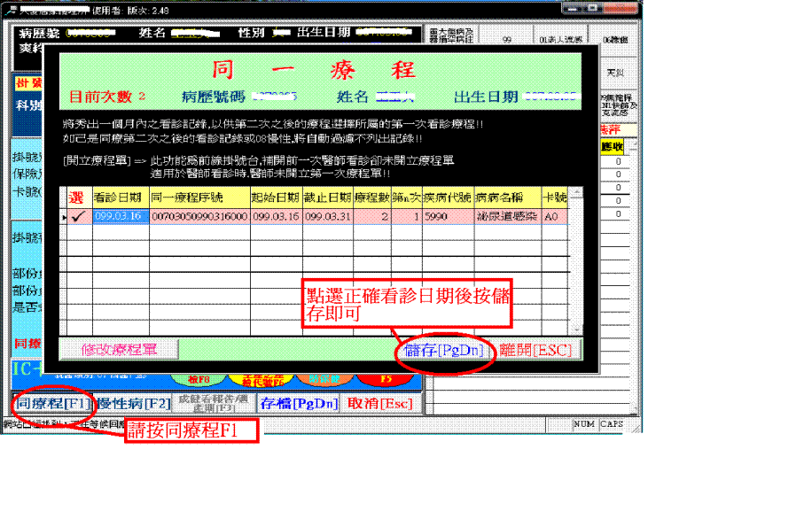Click the scroll-down arrow of the records grid
Viewport: 812px width, 527px height.
tap(576, 329)
